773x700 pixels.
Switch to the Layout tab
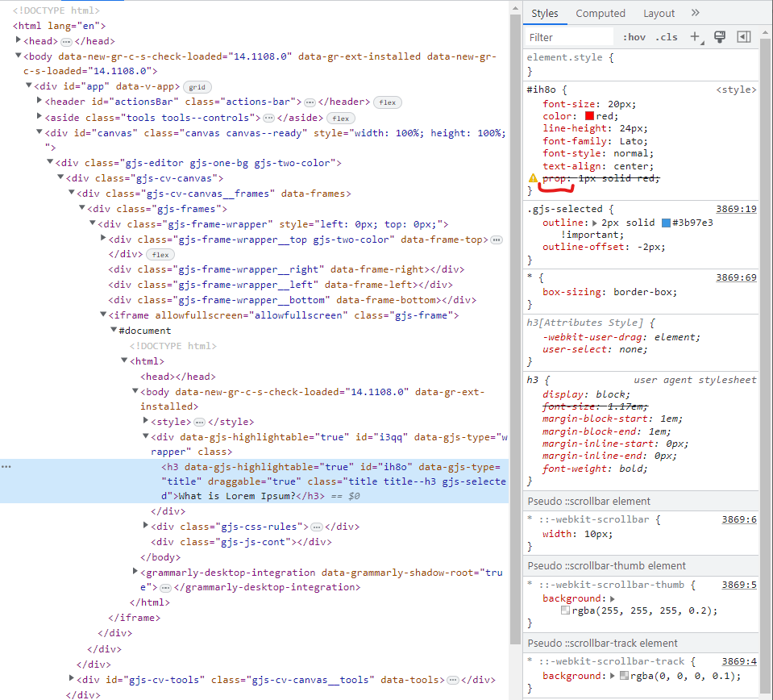[659, 13]
